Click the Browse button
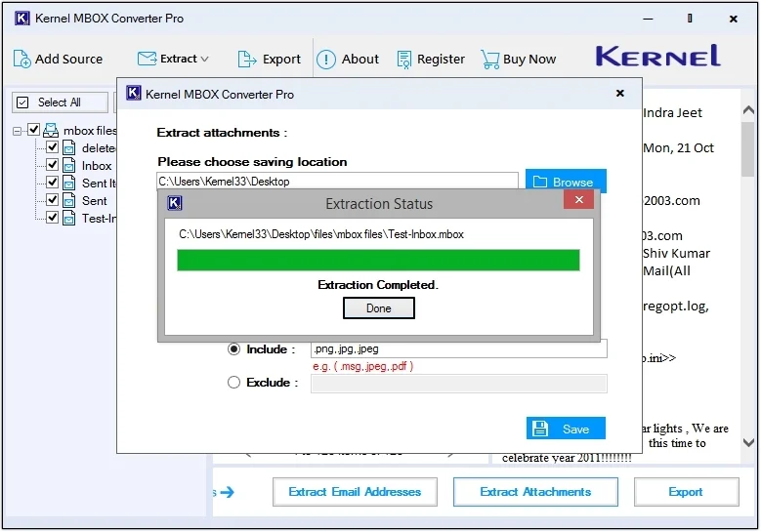This screenshot has width=761, height=532. [566, 182]
